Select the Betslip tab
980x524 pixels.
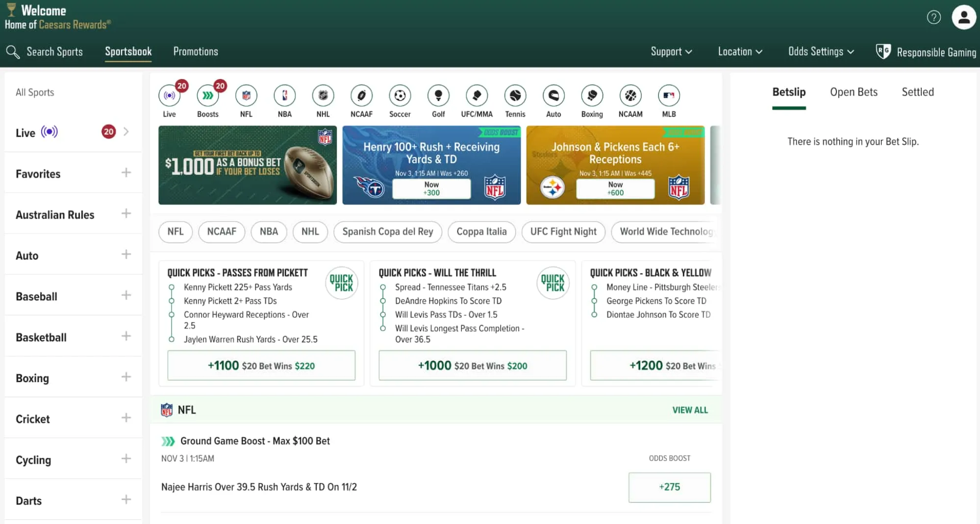point(789,92)
